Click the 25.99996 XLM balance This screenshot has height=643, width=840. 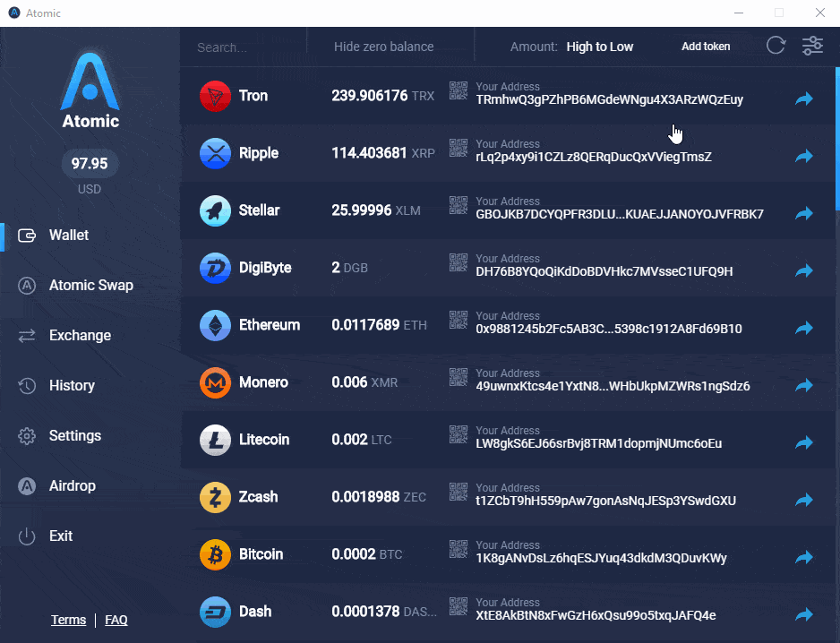click(x=375, y=210)
